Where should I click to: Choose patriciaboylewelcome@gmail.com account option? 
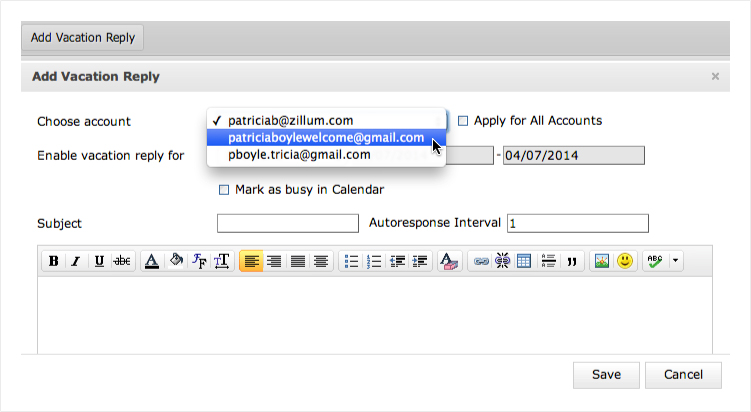[326, 137]
